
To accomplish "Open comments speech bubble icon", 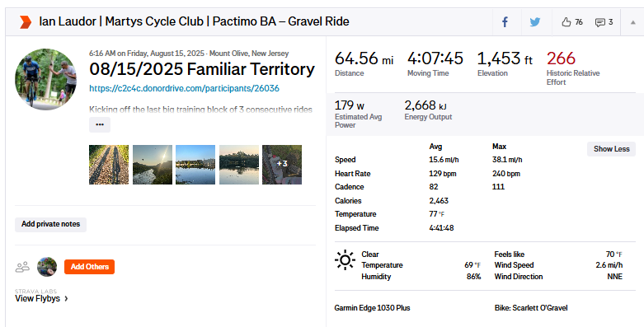I will coord(600,22).
